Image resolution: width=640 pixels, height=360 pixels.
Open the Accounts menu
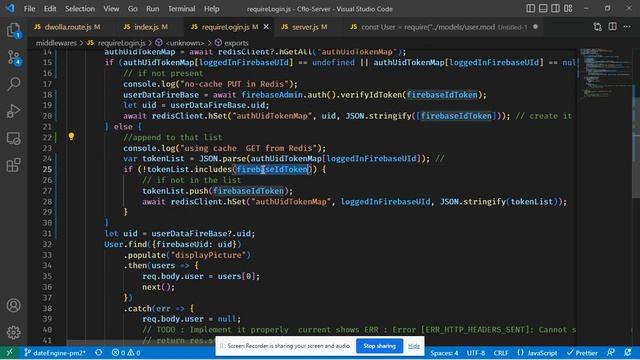(x=13, y=305)
